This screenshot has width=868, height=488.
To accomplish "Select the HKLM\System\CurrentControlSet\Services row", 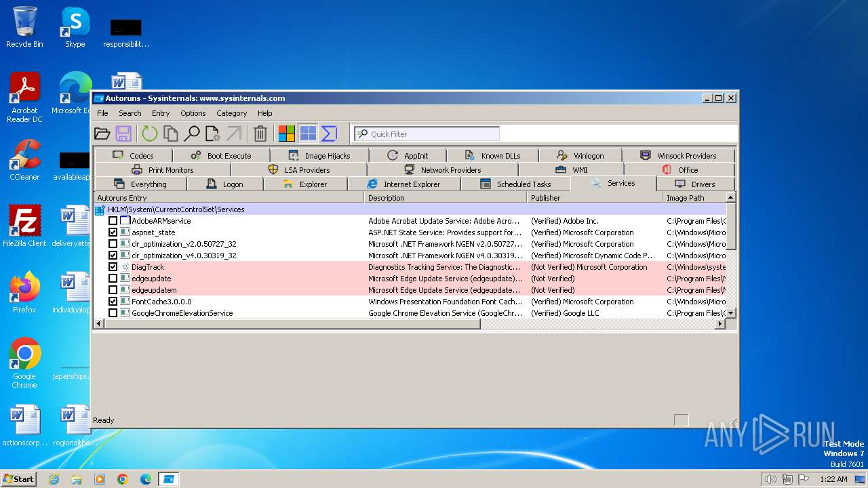I will tap(410, 209).
